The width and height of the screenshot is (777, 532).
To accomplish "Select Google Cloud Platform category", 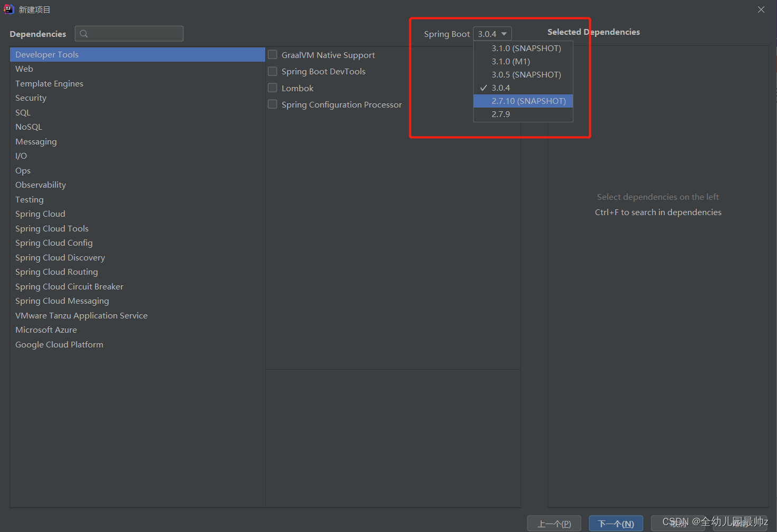I will [138, 344].
